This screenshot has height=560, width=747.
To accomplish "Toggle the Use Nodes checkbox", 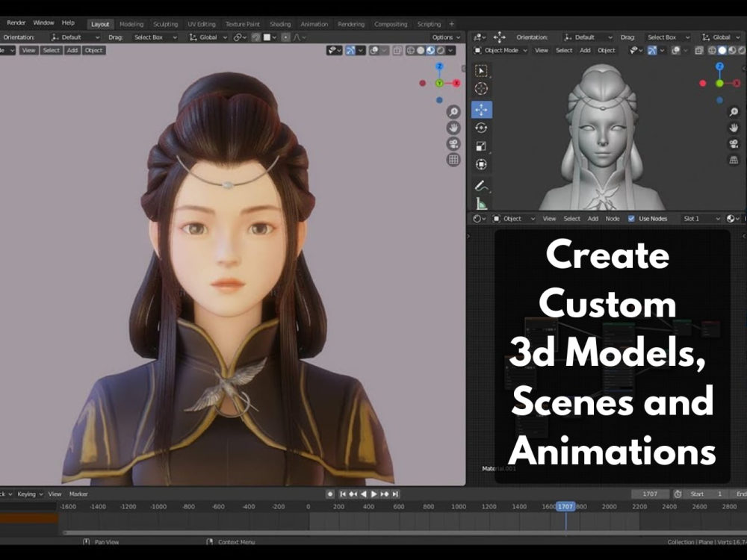I will pos(631,219).
